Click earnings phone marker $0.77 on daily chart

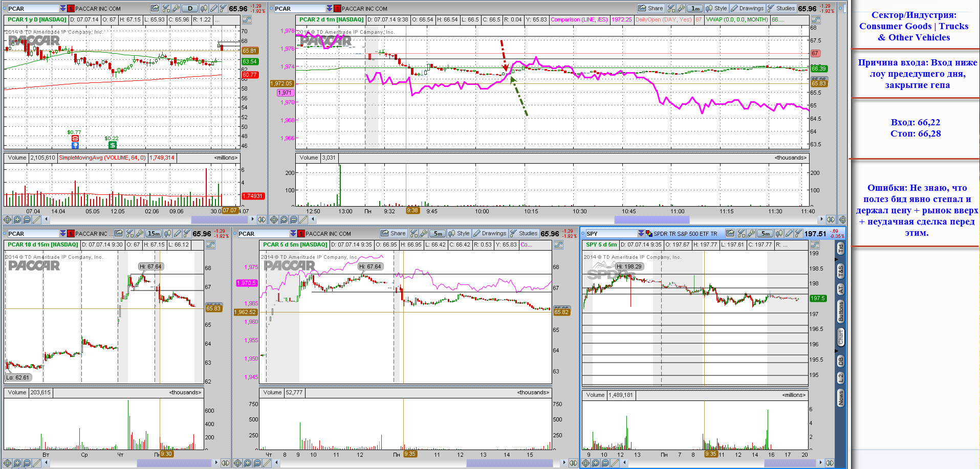coord(75,139)
